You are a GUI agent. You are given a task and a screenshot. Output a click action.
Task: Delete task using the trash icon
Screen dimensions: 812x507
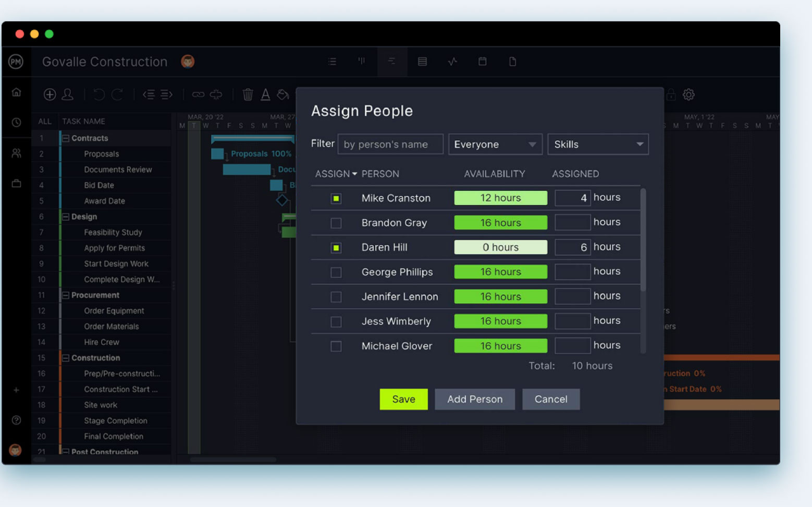coord(247,94)
